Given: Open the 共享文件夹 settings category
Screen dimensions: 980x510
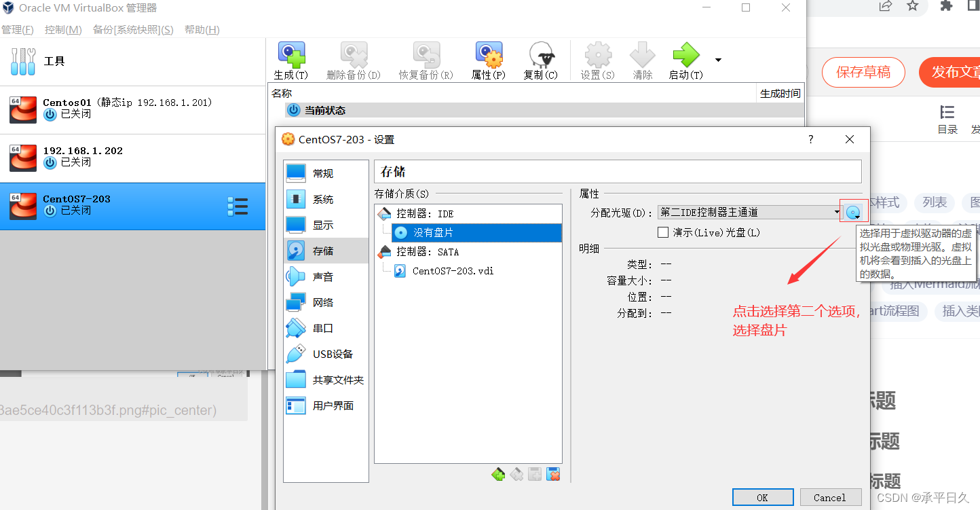Looking at the screenshot, I should coord(326,380).
